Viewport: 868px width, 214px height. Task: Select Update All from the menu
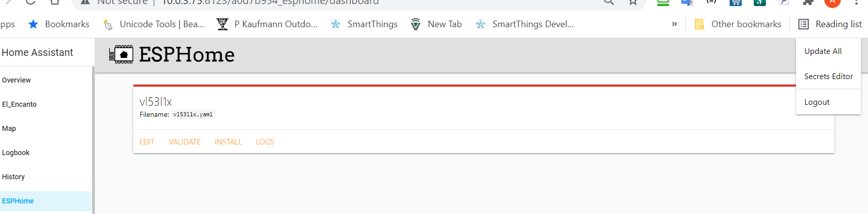click(823, 51)
